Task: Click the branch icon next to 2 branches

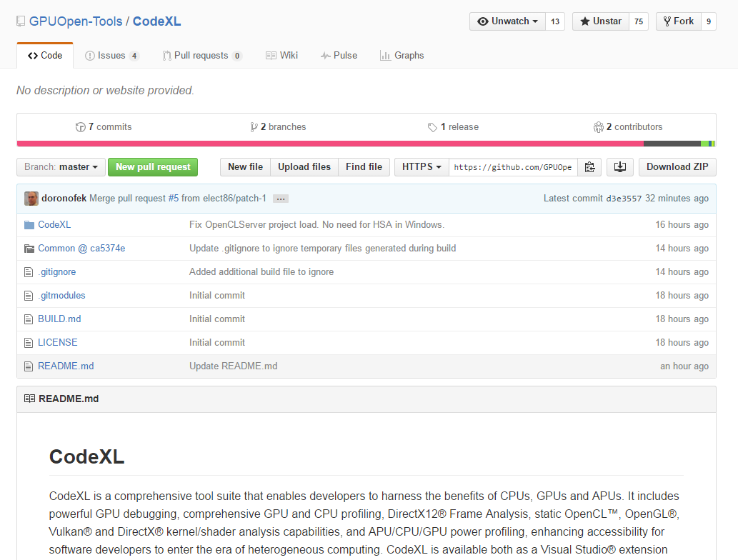Action: 254,126
